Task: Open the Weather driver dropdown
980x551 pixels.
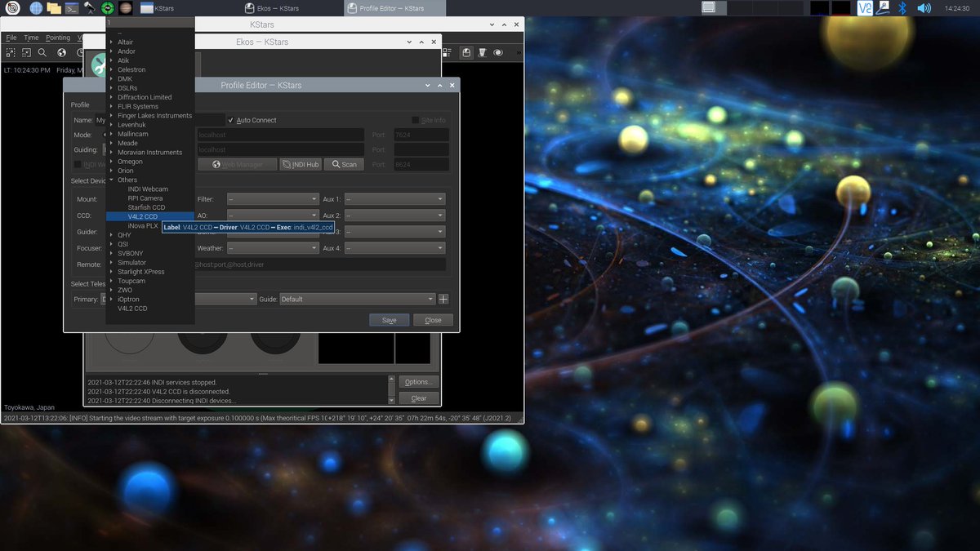Action: coord(272,247)
